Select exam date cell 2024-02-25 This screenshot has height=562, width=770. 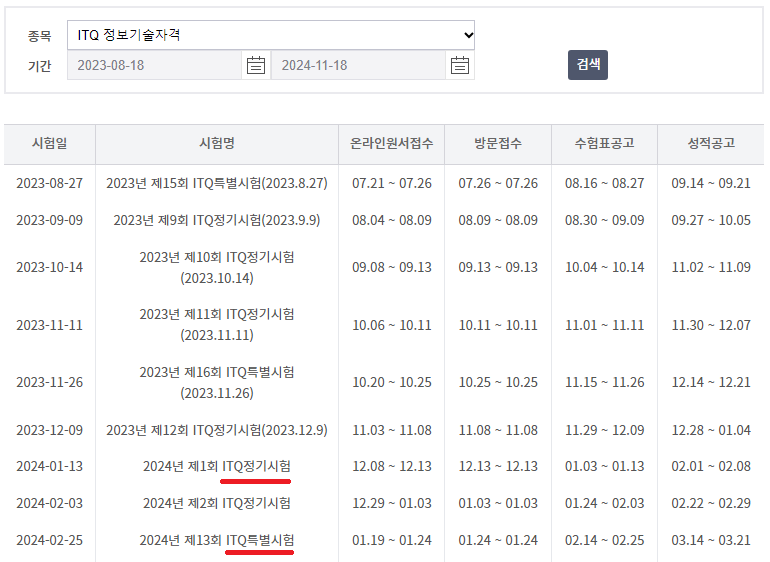pos(50,540)
